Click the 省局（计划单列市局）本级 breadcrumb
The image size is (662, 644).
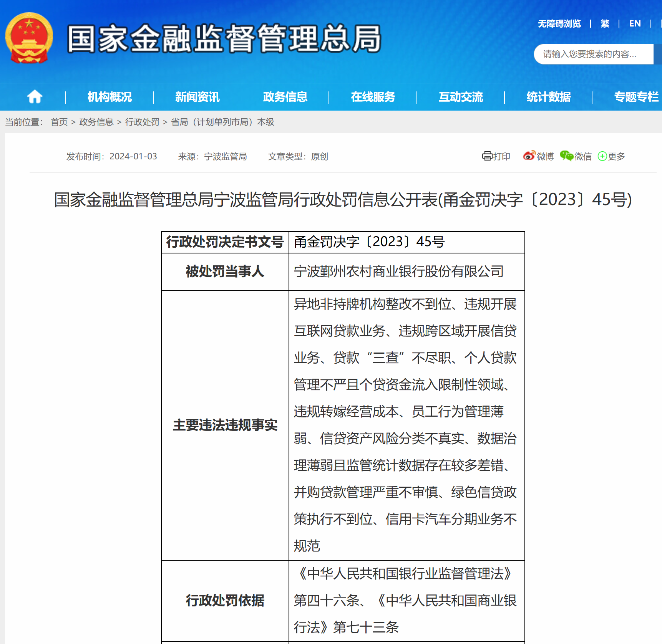pyautogui.click(x=222, y=122)
